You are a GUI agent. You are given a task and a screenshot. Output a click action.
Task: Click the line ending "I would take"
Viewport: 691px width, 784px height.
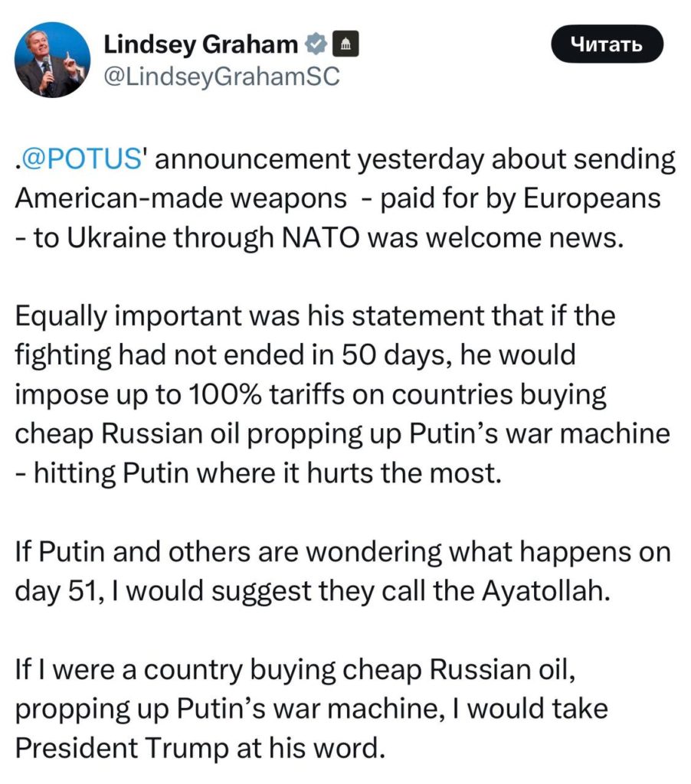pyautogui.click(x=311, y=709)
